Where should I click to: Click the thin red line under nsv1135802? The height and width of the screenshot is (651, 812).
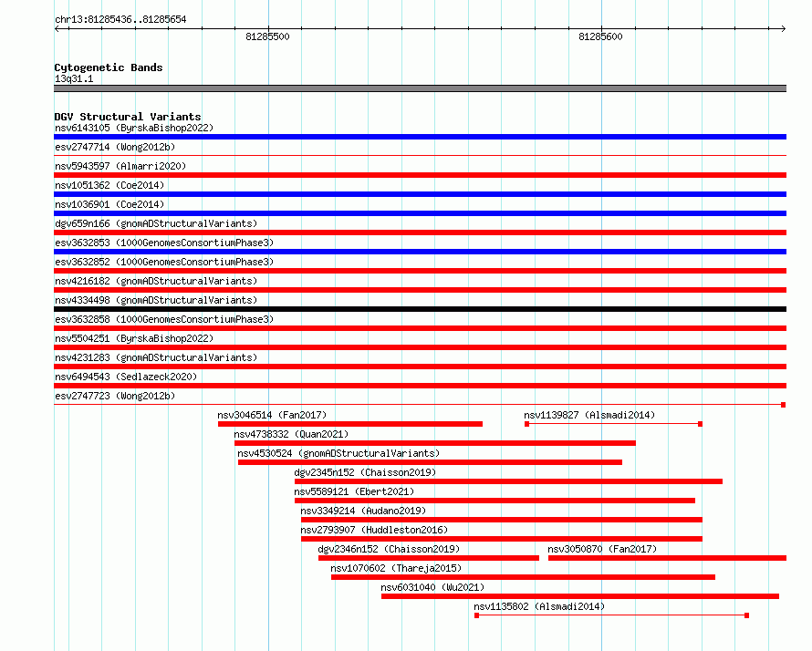point(611,615)
